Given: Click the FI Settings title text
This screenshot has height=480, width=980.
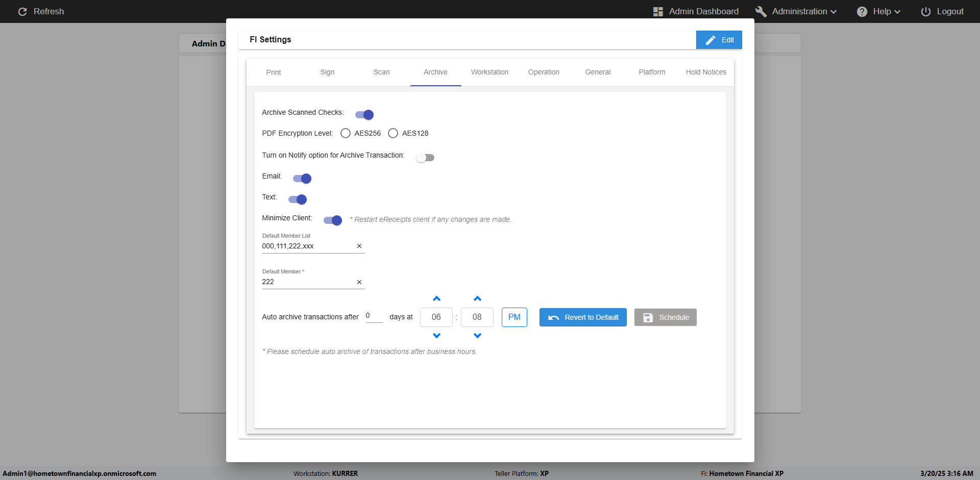Looking at the screenshot, I should [x=271, y=40].
